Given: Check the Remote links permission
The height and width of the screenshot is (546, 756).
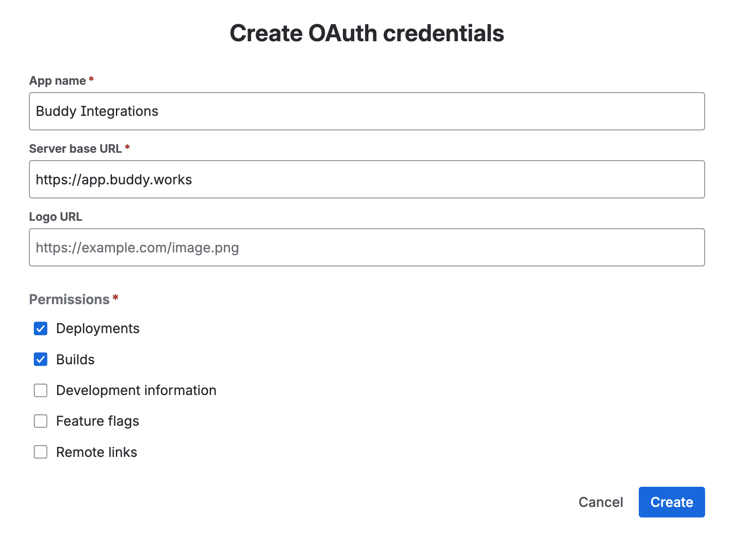Looking at the screenshot, I should [x=40, y=452].
